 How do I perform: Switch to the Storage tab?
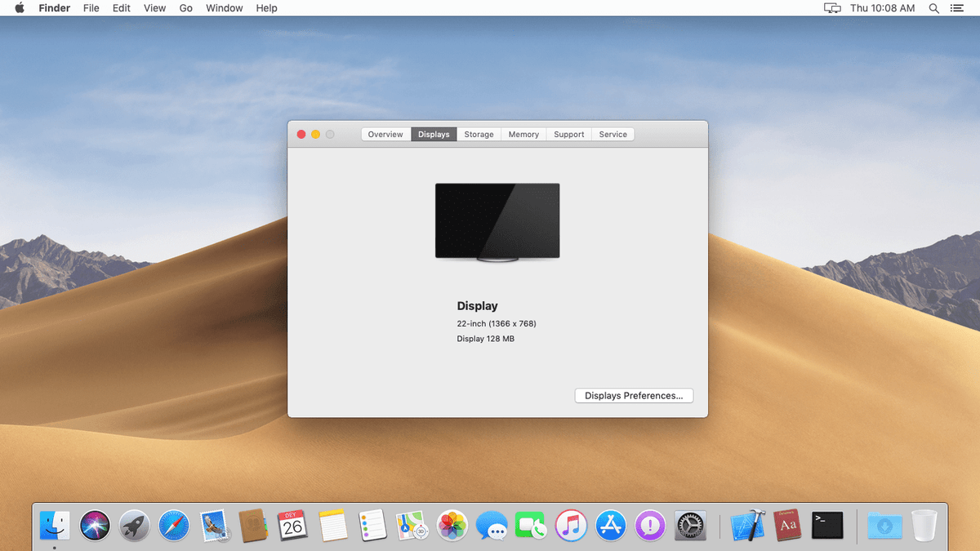(x=479, y=134)
